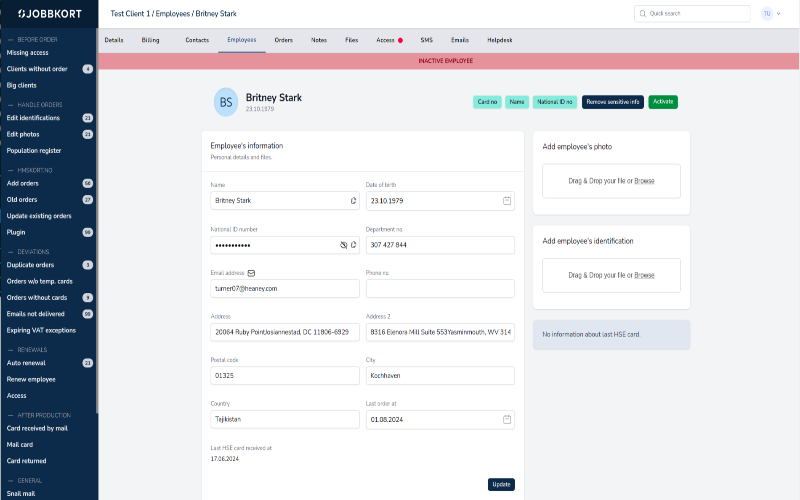Screen dimensions: 800x500
Task: Click the red Access notification dot
Action: pyautogui.click(x=401, y=40)
